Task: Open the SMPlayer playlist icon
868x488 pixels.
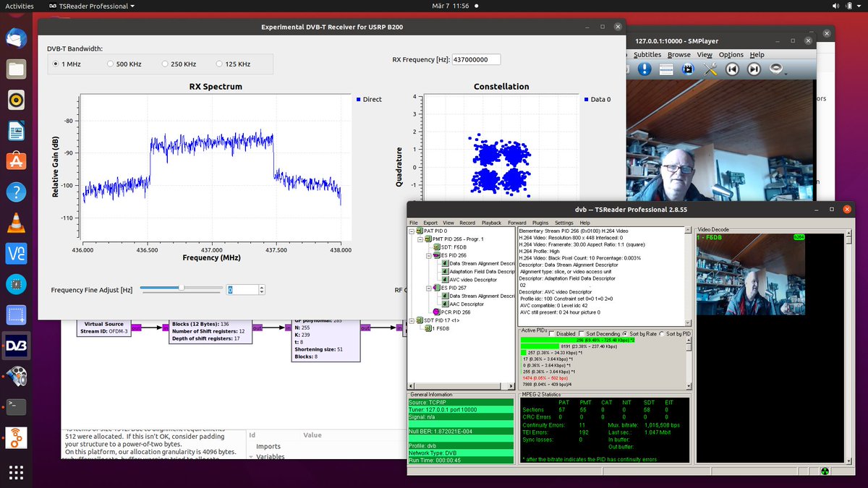Action: (666, 69)
